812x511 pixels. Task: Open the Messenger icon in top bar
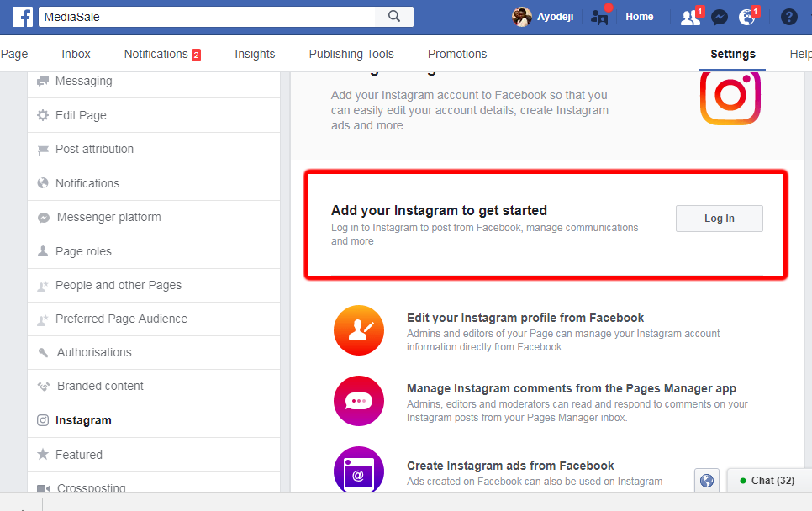click(720, 18)
